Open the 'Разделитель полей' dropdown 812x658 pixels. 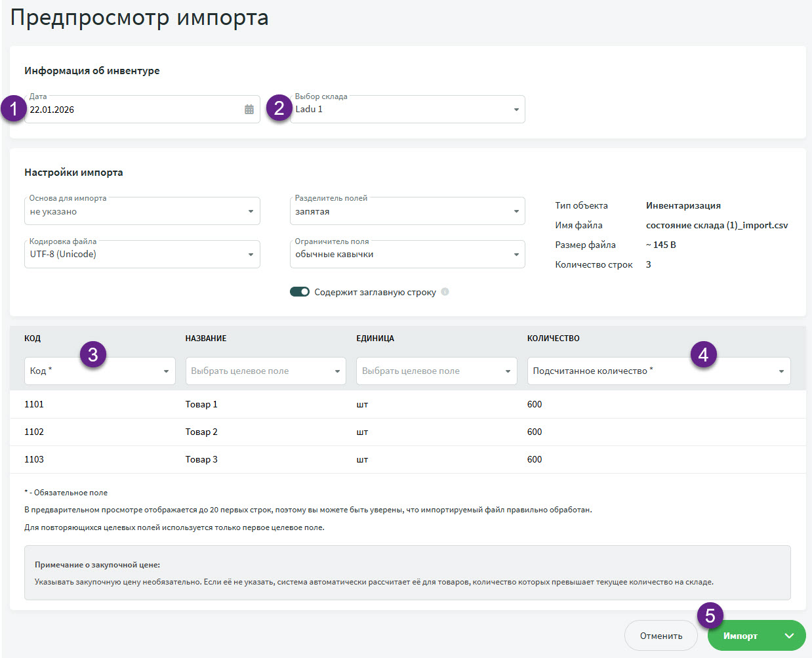[x=407, y=211]
